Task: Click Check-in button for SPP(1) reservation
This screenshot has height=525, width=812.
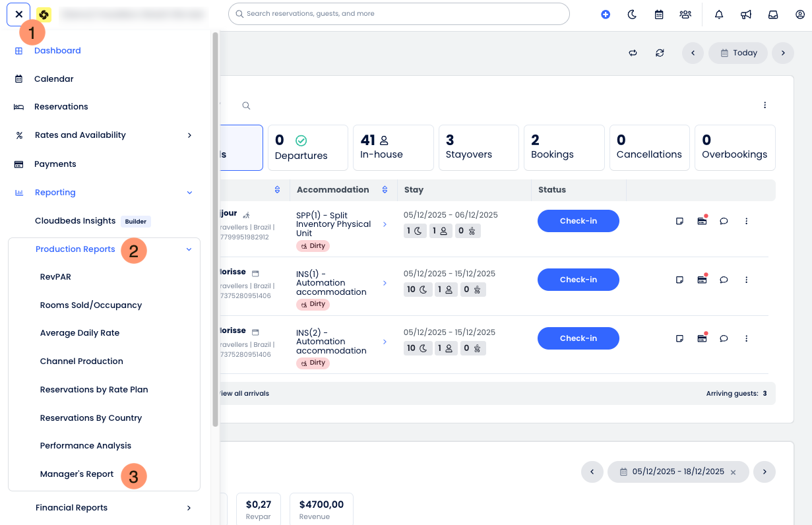Action: (x=578, y=221)
